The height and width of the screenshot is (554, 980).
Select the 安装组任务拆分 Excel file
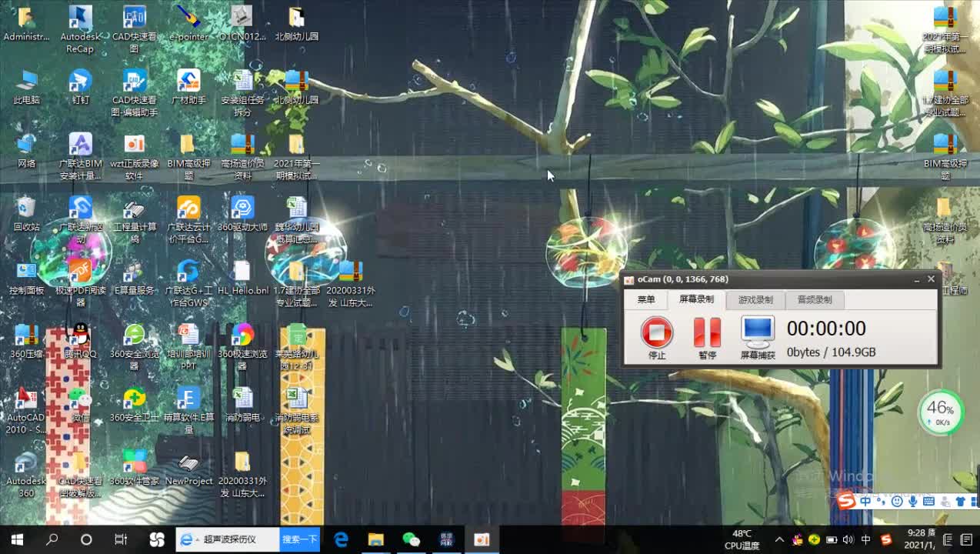click(242, 93)
